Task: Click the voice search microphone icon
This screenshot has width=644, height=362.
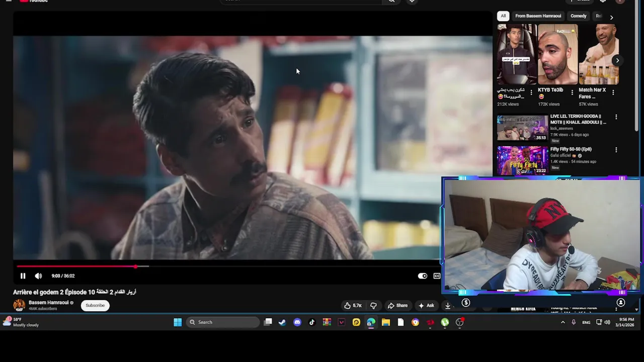Action: tap(412, 2)
